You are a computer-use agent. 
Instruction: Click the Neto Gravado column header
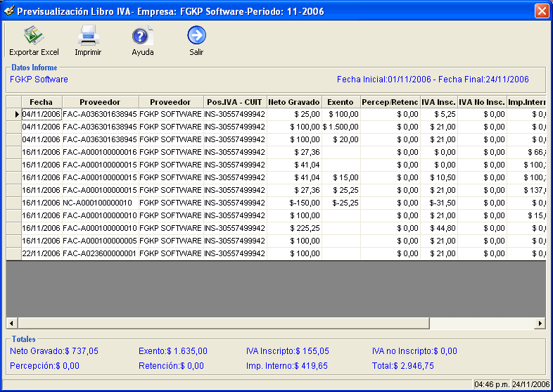pos(294,102)
